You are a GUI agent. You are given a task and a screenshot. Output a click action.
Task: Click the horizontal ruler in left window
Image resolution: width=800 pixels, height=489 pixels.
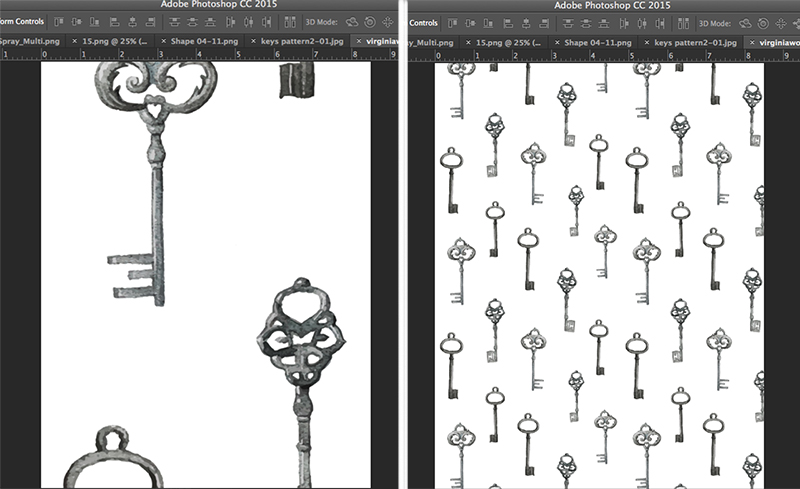tap(198, 54)
